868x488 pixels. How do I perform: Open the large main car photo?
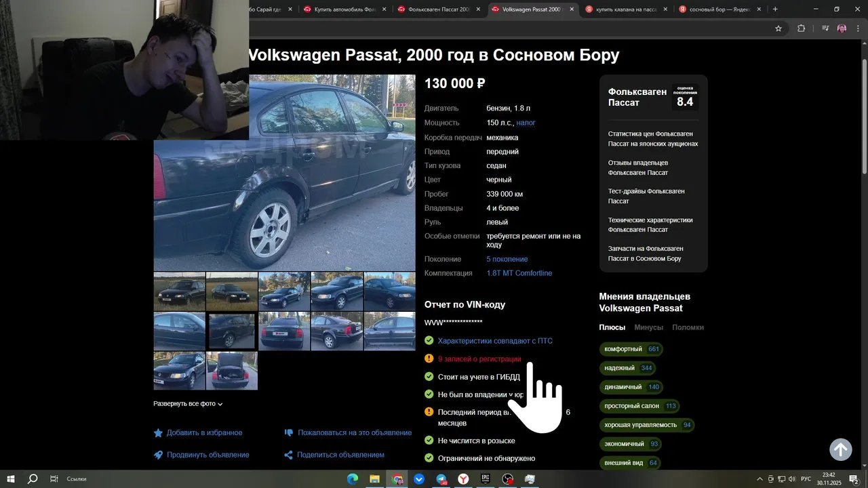(284, 173)
